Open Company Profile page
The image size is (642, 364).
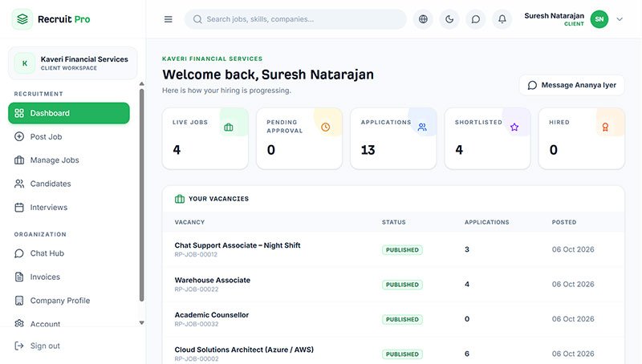click(x=69, y=301)
